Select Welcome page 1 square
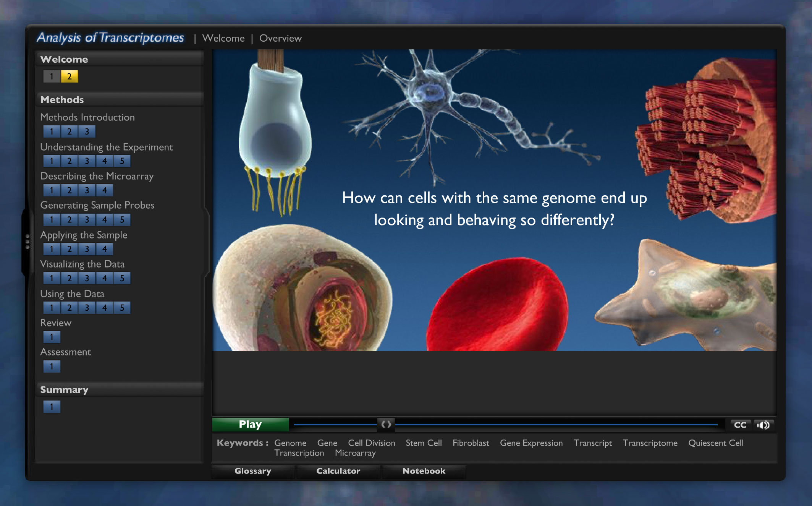Screen dimensions: 812x506 (52, 76)
